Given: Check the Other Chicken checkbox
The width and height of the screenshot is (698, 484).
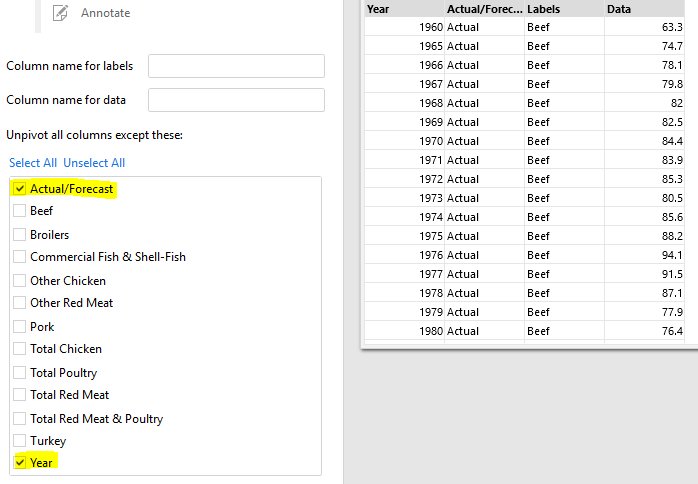Looking at the screenshot, I should (x=20, y=281).
